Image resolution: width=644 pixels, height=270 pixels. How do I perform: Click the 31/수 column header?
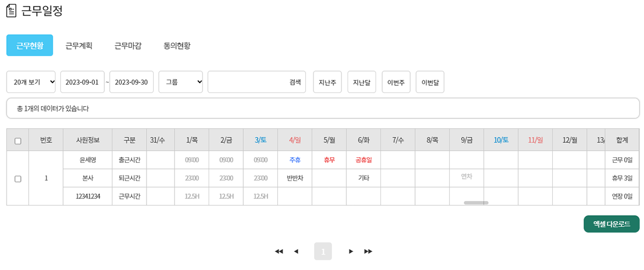(x=161, y=140)
